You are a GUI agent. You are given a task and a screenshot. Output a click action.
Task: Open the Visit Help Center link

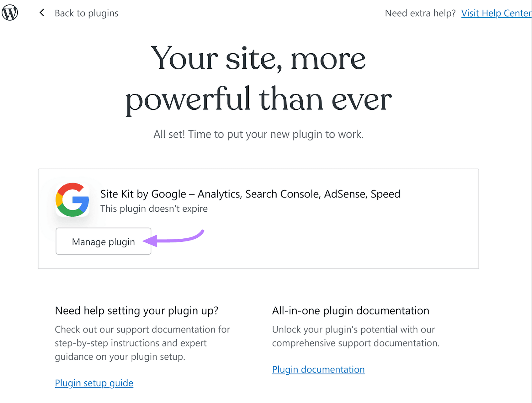pos(496,13)
